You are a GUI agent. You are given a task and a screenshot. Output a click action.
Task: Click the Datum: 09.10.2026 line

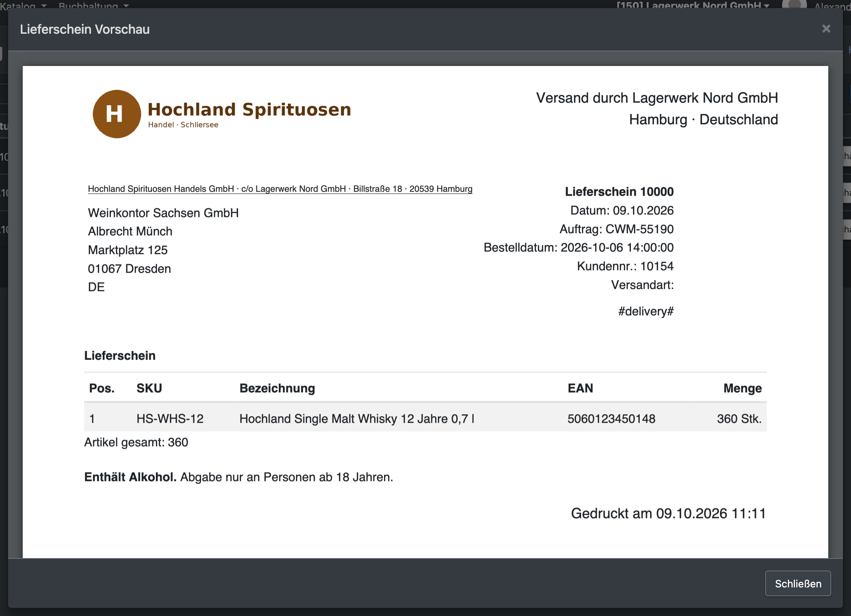622,210
